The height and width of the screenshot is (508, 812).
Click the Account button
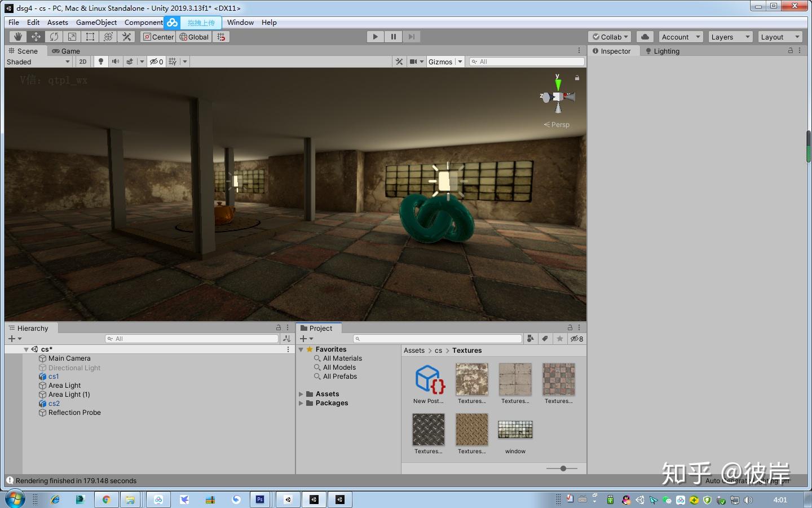pos(678,36)
